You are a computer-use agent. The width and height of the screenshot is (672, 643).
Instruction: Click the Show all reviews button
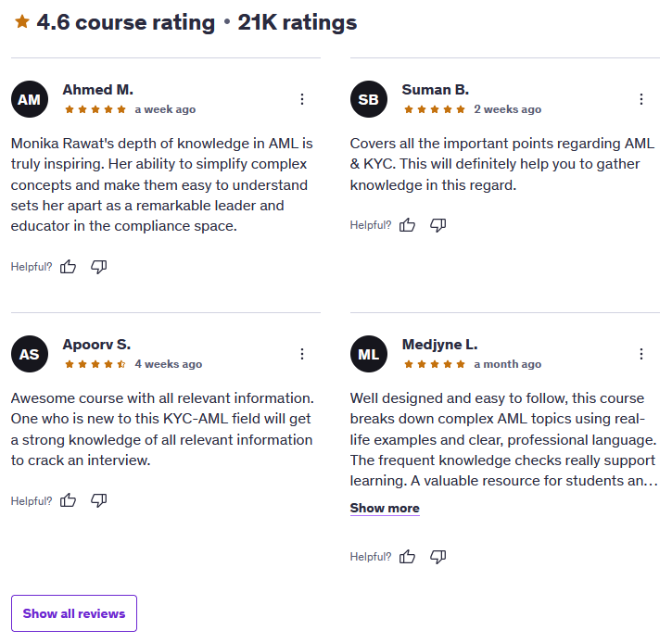74,613
